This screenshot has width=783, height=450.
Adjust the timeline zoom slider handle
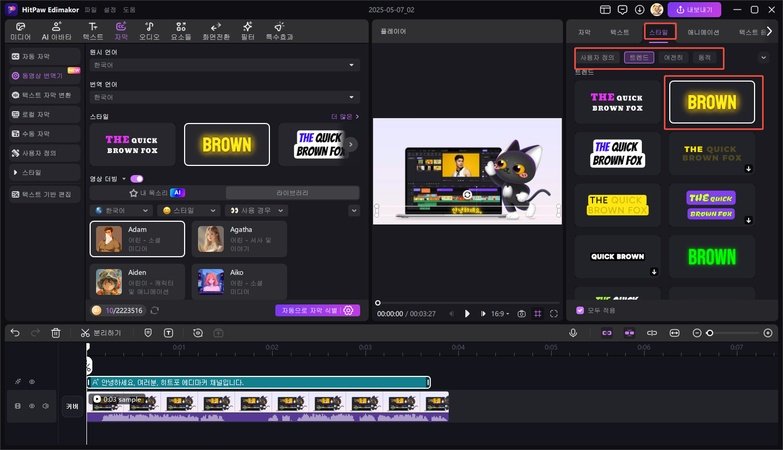pos(710,333)
